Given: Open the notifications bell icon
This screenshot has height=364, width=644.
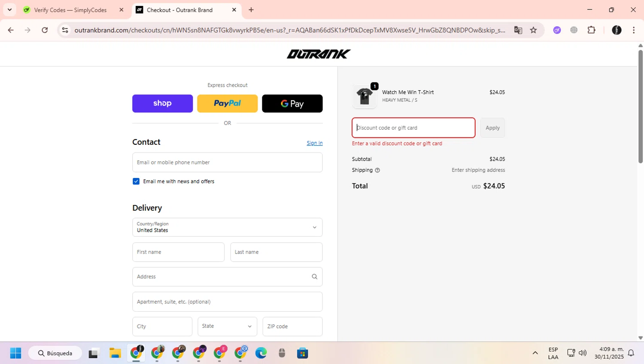Looking at the screenshot, I should coord(631,353).
